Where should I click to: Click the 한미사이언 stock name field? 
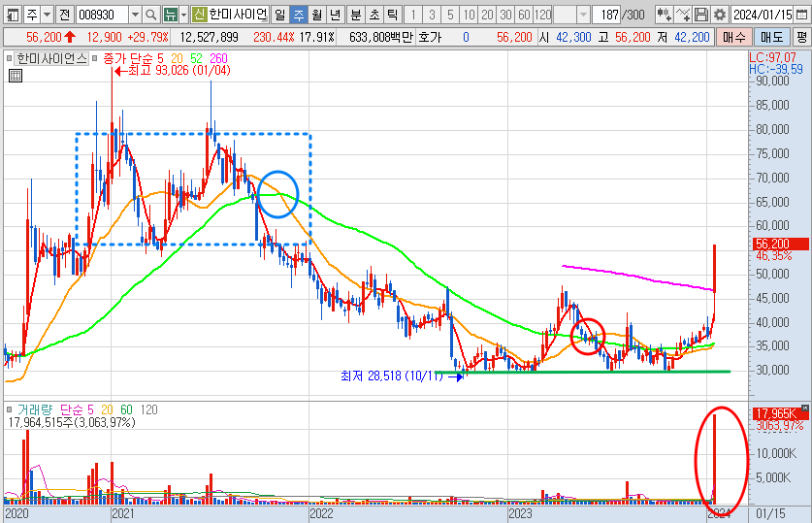239,15
